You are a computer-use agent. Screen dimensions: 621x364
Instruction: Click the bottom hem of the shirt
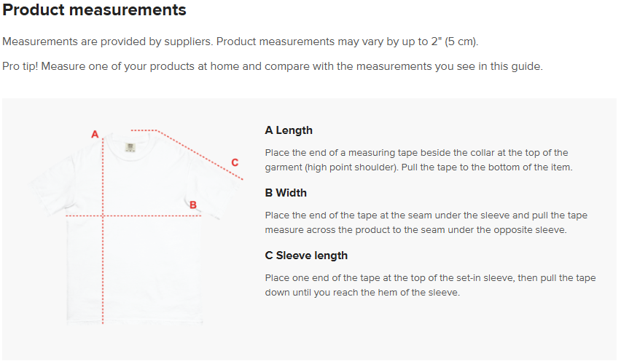[x=135, y=321]
